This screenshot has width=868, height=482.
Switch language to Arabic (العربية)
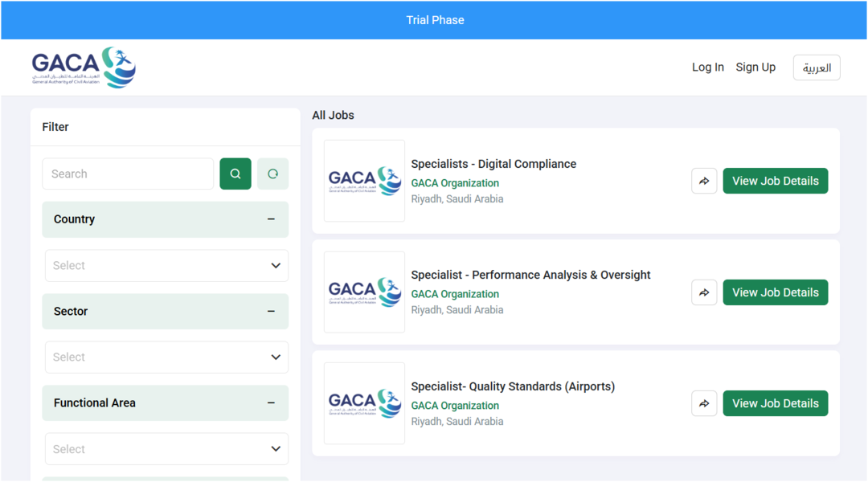[817, 67]
